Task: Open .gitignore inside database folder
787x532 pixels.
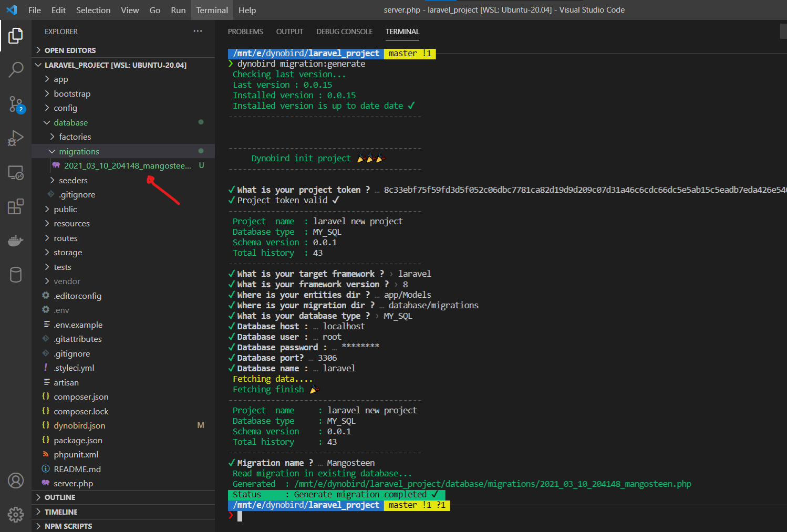Action: (x=123, y=195)
